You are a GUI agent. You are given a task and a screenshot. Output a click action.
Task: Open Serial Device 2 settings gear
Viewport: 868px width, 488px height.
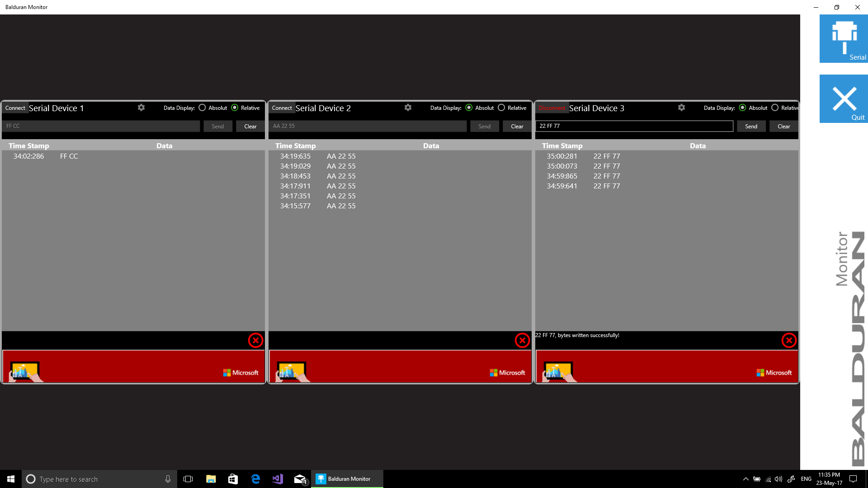408,108
